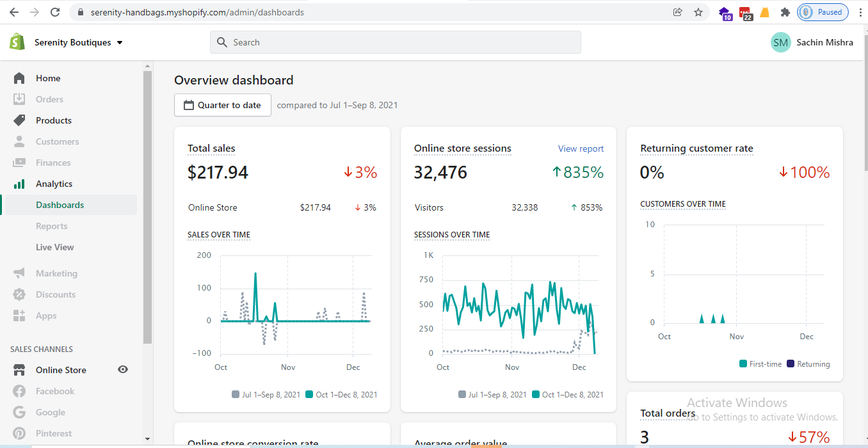Open the Chrome three-dot menu

tap(860, 12)
